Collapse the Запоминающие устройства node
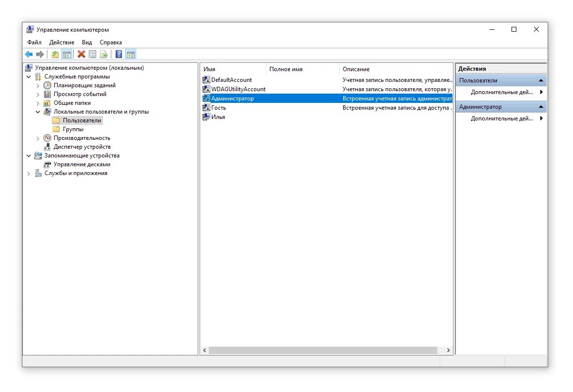 pos(28,156)
